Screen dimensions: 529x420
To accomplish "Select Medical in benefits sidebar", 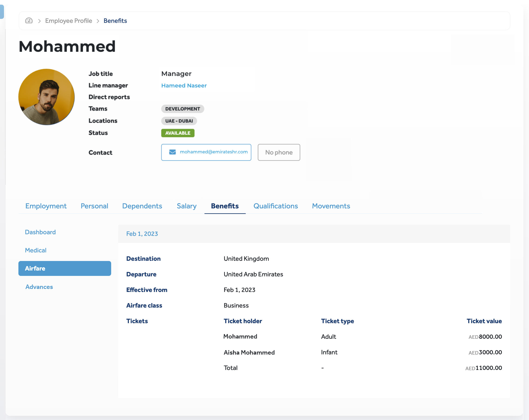I will tap(36, 250).
